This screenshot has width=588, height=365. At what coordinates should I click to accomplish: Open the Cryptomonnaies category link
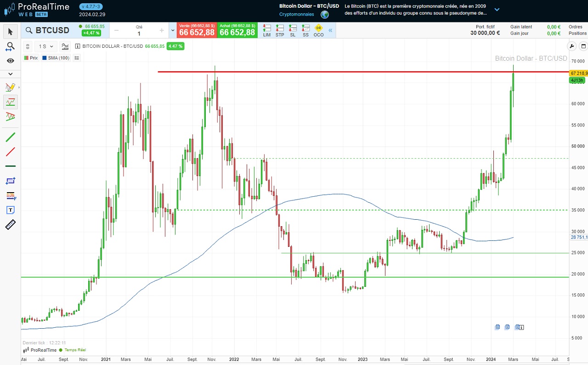(x=297, y=14)
